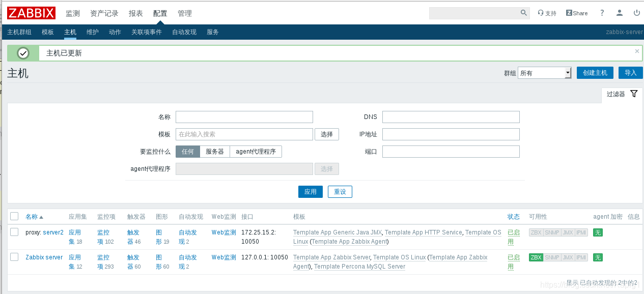Open the 资产记录 menu
The width and height of the screenshot is (644, 294).
pyautogui.click(x=104, y=13)
